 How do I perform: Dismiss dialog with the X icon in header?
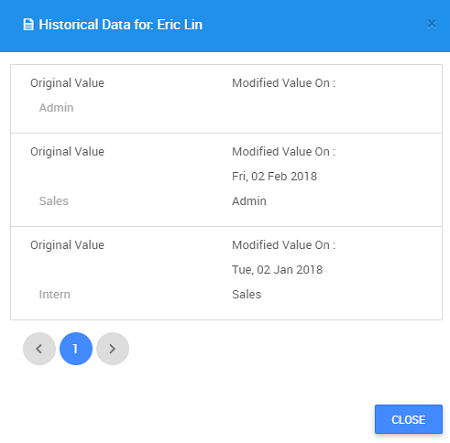[x=431, y=24]
